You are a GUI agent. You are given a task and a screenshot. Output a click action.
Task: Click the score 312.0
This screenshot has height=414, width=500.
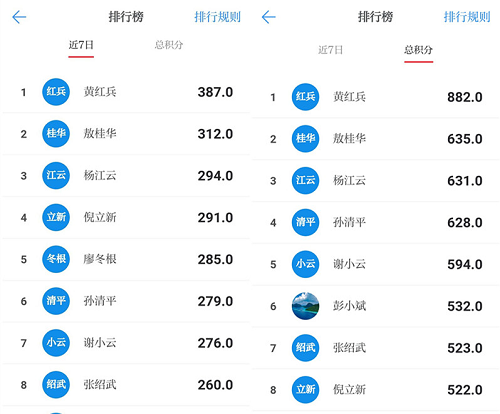click(x=215, y=134)
